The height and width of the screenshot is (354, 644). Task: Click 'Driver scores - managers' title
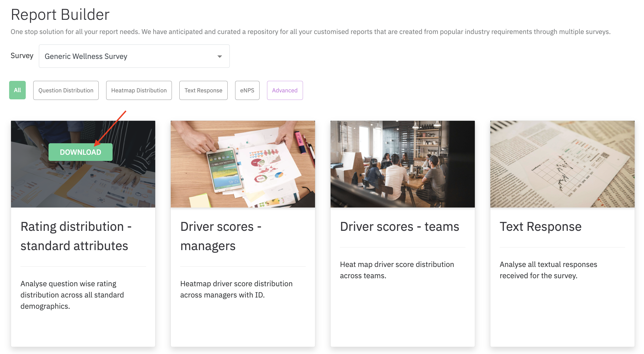tap(221, 236)
